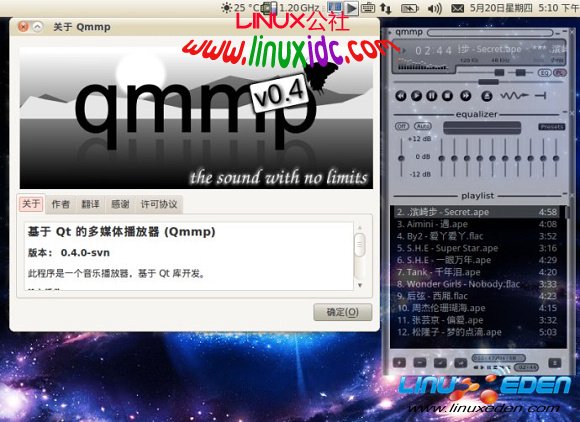
Task: Toggle the EQ button in qmmp
Action: point(544,73)
